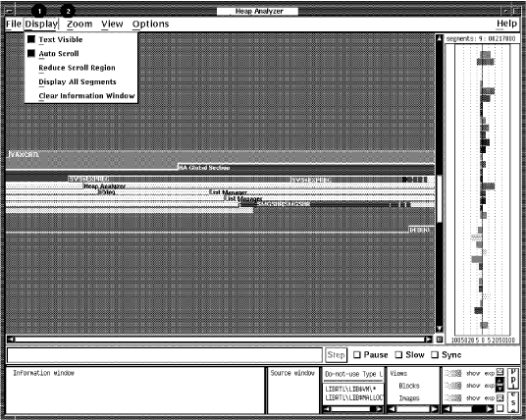Check the Sync option
This screenshot has width=526, height=420.
tap(435, 354)
